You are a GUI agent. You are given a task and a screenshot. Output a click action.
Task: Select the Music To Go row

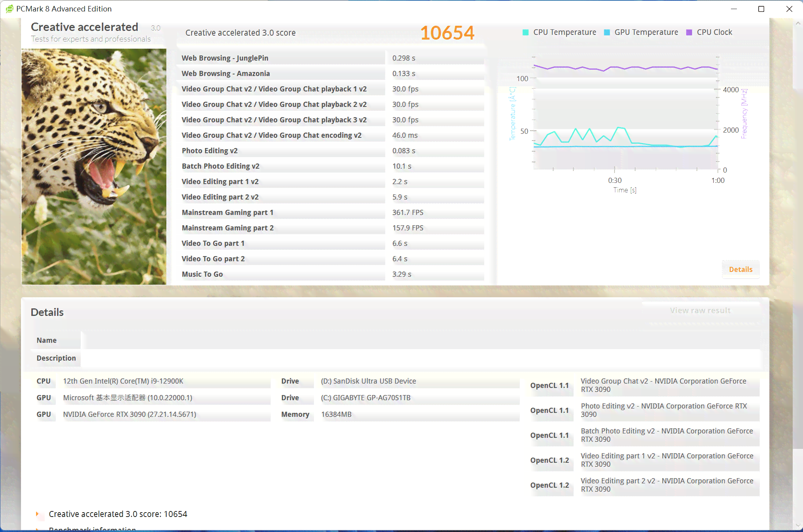click(331, 274)
